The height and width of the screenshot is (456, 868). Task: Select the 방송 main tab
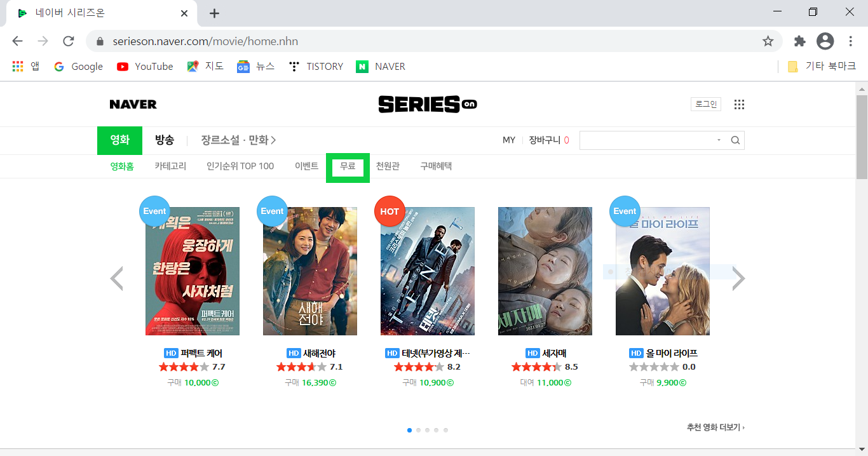click(x=165, y=140)
